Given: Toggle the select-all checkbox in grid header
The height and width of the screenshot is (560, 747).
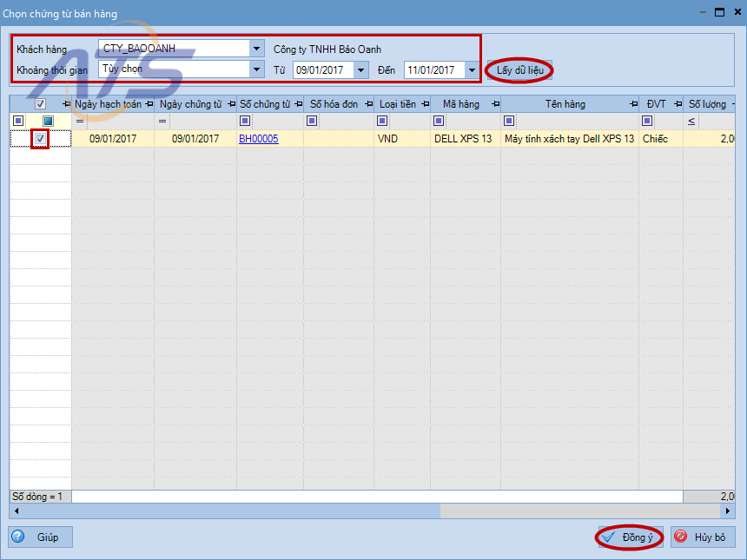Looking at the screenshot, I should (41, 104).
